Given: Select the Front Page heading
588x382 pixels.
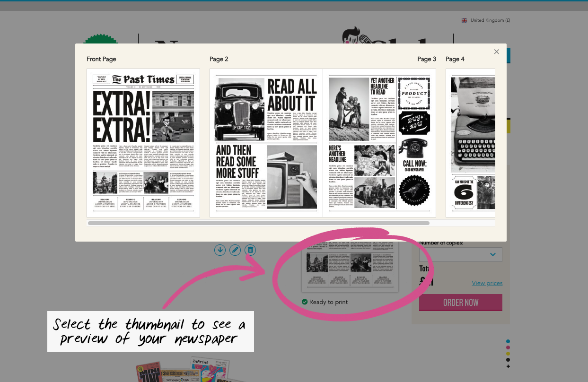Looking at the screenshot, I should 101,59.
